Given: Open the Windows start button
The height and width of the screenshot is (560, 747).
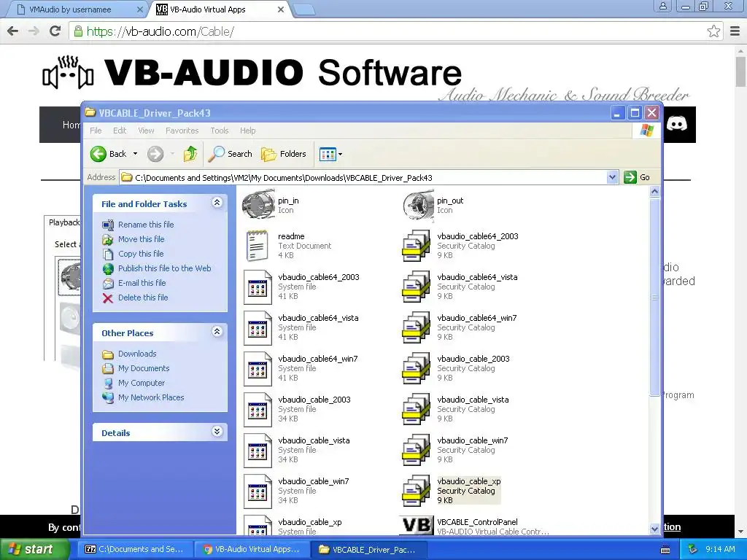Looking at the screenshot, I should click(x=34, y=549).
